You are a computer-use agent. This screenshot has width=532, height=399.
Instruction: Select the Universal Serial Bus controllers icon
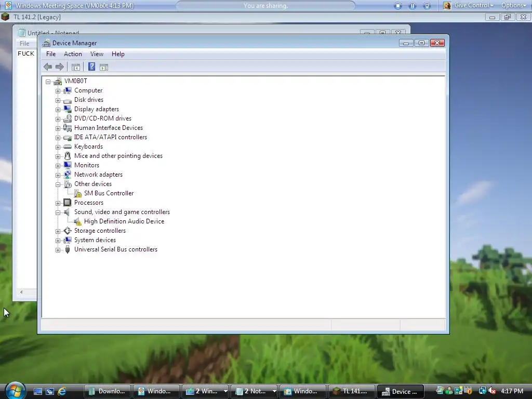(x=68, y=249)
